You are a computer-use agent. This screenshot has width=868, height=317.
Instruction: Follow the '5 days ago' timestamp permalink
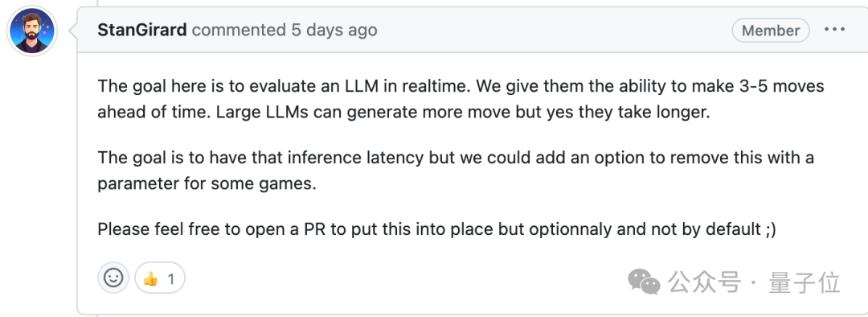coord(334,30)
